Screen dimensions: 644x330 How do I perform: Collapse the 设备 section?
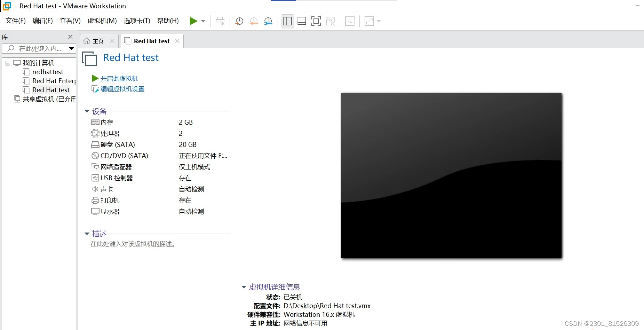87,111
